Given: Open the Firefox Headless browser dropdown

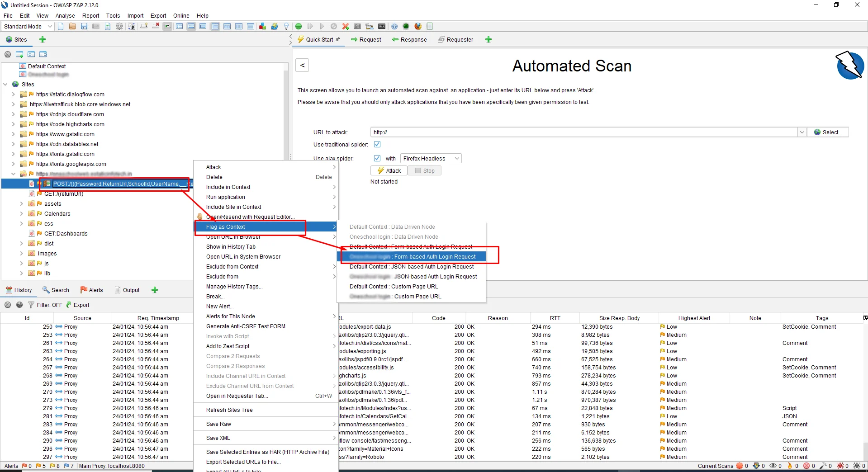Looking at the screenshot, I should click(431, 158).
